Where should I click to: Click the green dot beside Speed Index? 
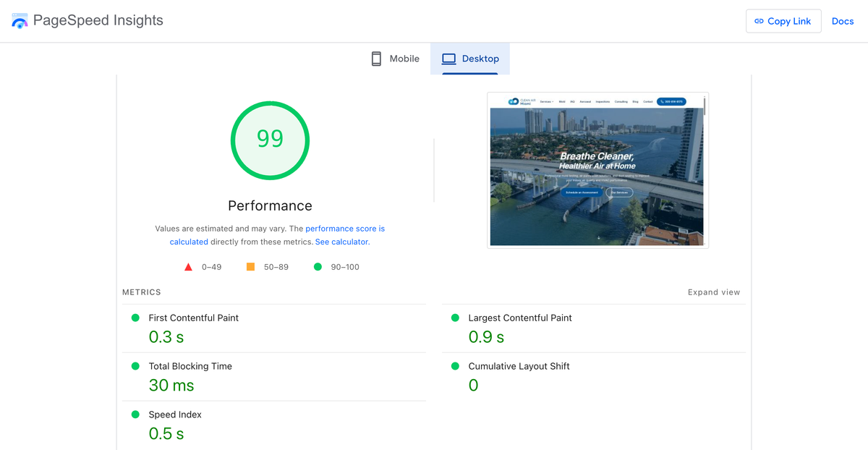pyautogui.click(x=135, y=415)
